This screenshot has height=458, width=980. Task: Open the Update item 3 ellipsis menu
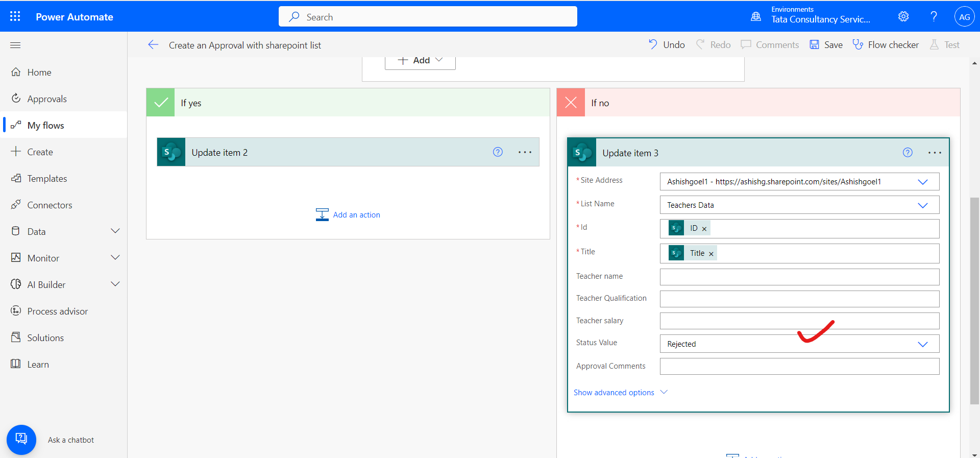(x=934, y=153)
